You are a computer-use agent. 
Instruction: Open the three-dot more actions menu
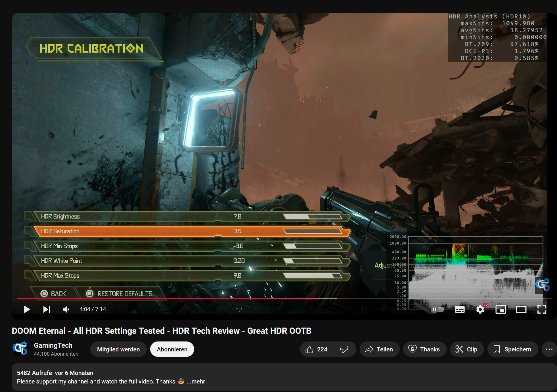coord(550,349)
